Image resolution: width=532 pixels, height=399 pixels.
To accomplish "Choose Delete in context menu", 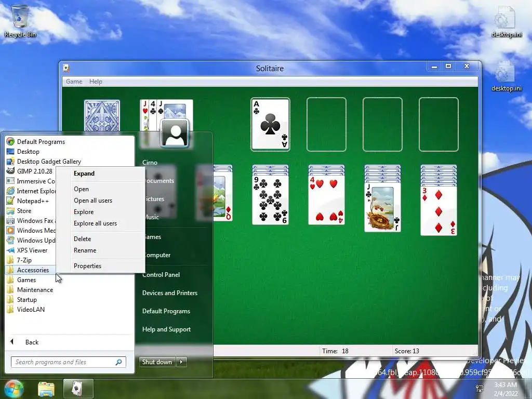I will click(100, 239).
